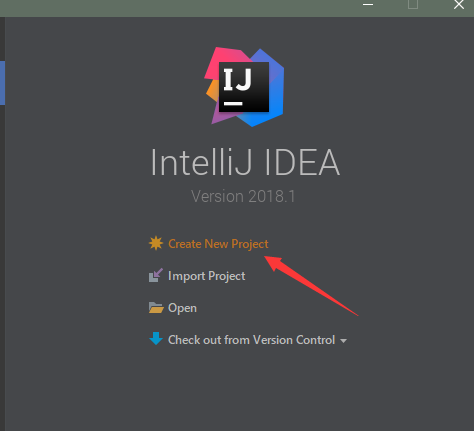Close the IntelliJ welcome window
This screenshot has height=431, width=474.
click(x=459, y=4)
